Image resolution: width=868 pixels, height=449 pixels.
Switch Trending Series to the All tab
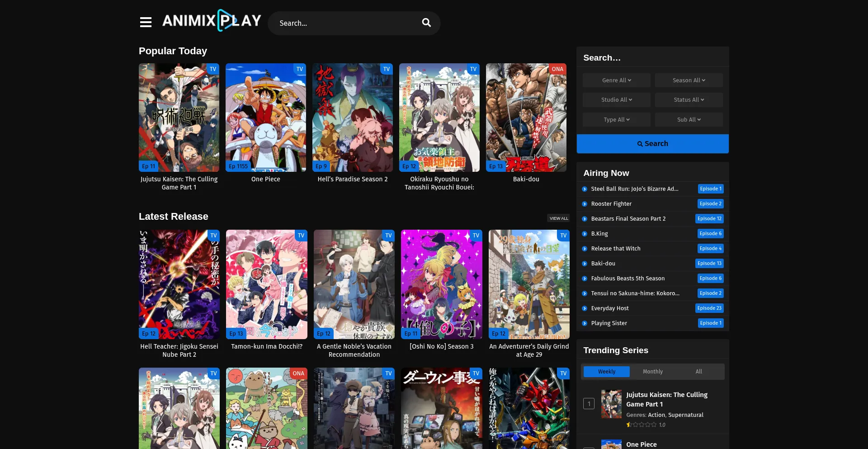tap(699, 372)
